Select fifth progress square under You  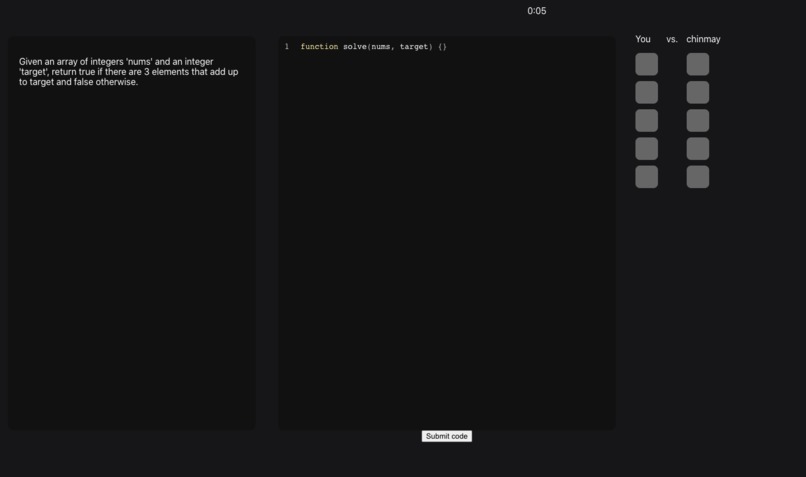[x=646, y=177]
